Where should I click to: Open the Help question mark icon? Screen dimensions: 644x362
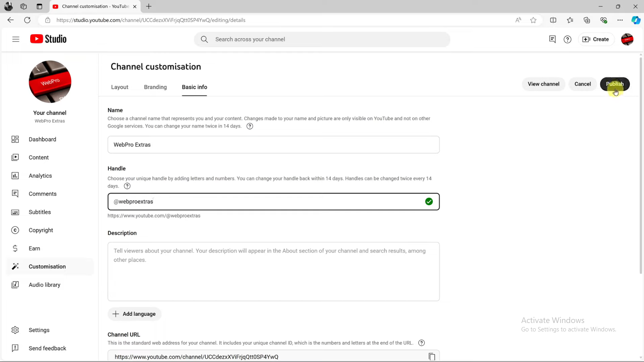point(568,39)
